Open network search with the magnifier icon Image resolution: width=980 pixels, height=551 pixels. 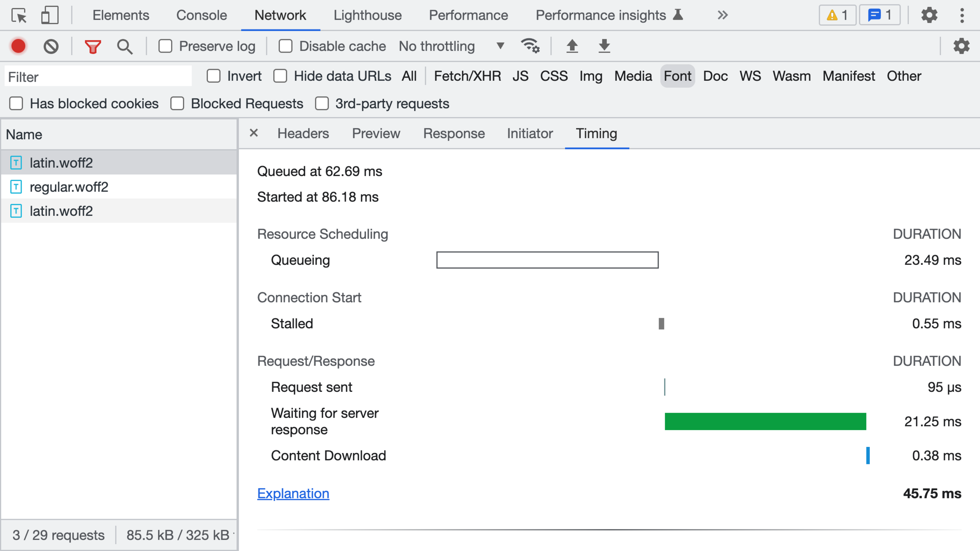125,46
